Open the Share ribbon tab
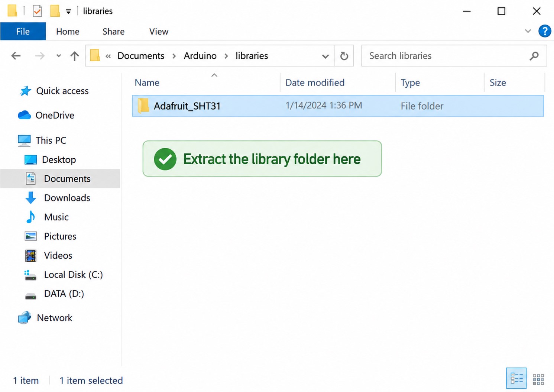The width and height of the screenshot is (554, 392). coord(113,32)
